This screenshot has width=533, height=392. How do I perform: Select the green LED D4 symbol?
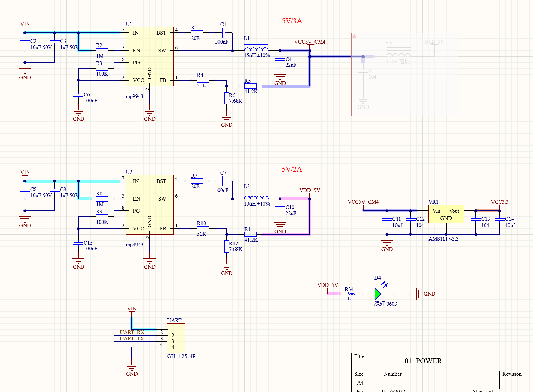tap(378, 294)
